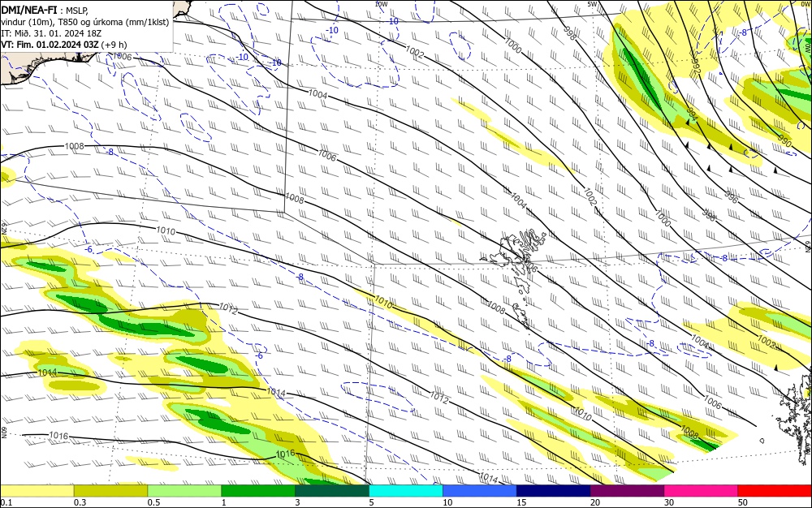This screenshot has height=508, width=812.
Task: Click the '0.3' legend scale value
Action: click(x=80, y=502)
